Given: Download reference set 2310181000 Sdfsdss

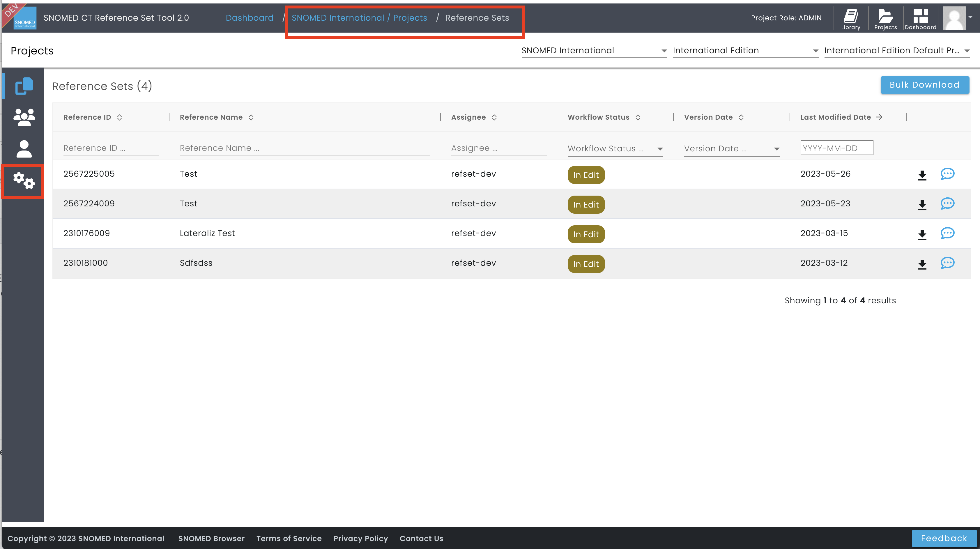Looking at the screenshot, I should pyautogui.click(x=922, y=264).
